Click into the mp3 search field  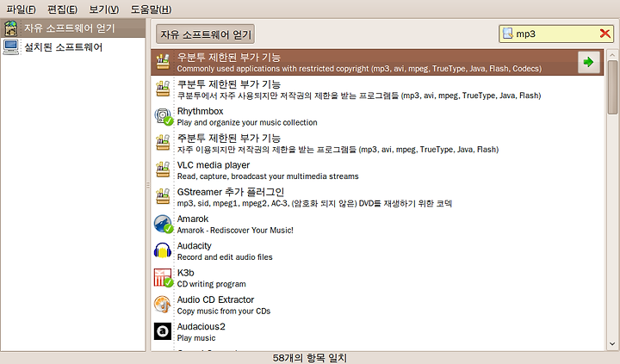pyautogui.click(x=557, y=34)
